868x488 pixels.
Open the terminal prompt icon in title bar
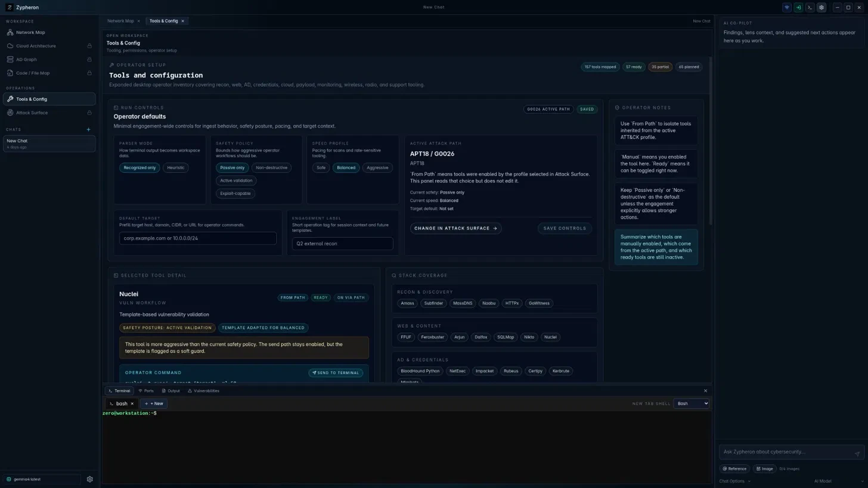pos(810,8)
